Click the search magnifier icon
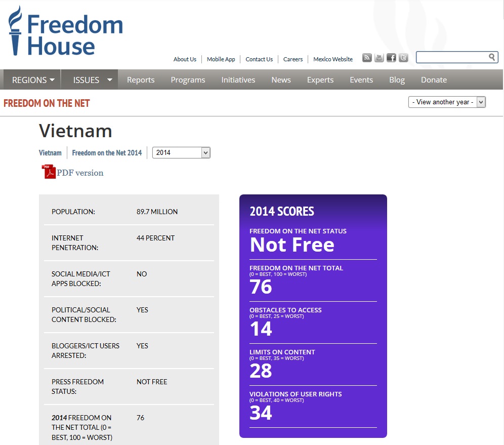504x445 pixels. tap(492, 57)
